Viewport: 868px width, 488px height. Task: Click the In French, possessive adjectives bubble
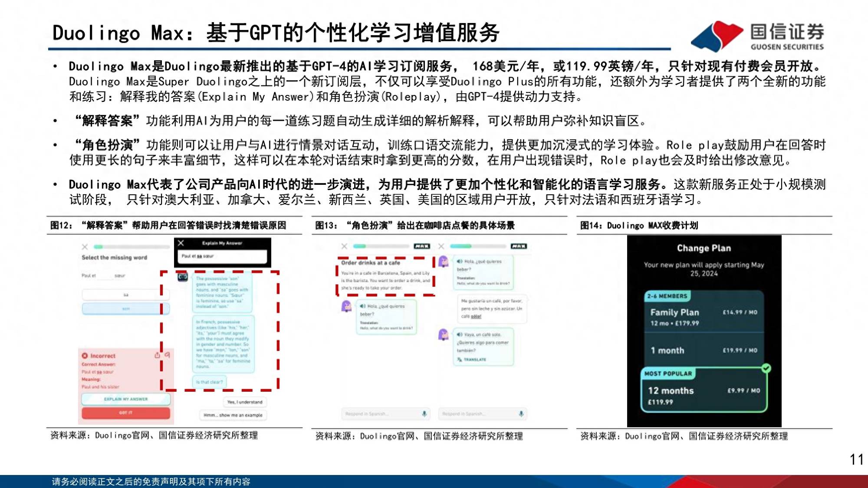[224, 344]
